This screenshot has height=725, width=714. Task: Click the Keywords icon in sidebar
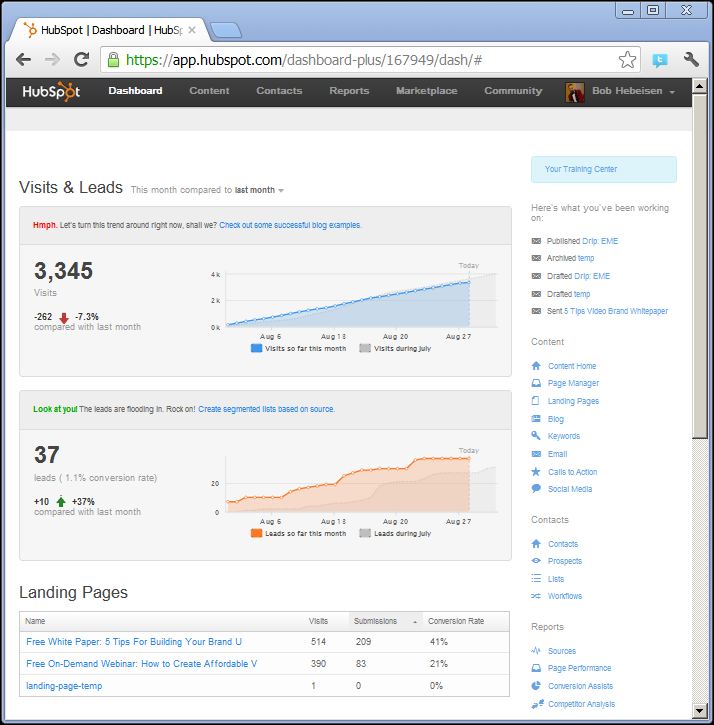tap(537, 436)
